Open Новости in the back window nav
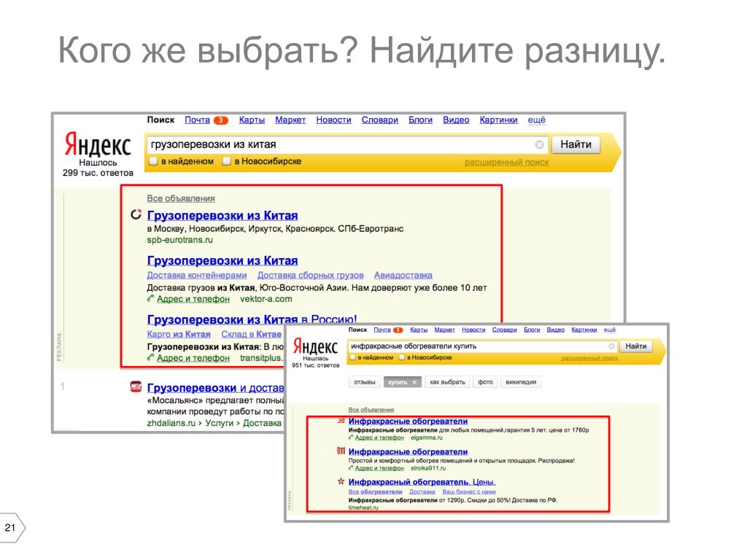Screen dimensions: 747x560 click(333, 120)
